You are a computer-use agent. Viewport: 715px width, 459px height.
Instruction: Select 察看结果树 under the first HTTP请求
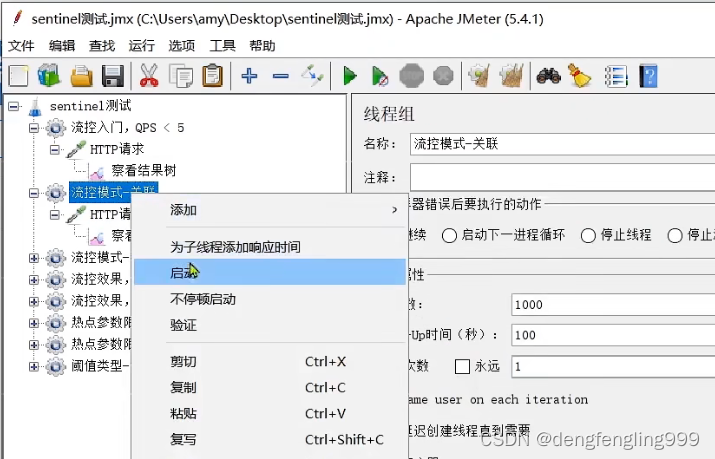144,171
